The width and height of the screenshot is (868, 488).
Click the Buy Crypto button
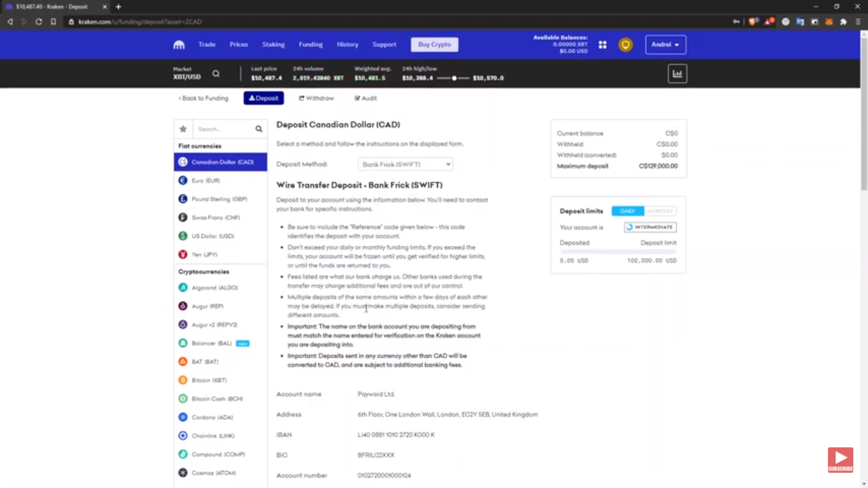(435, 44)
